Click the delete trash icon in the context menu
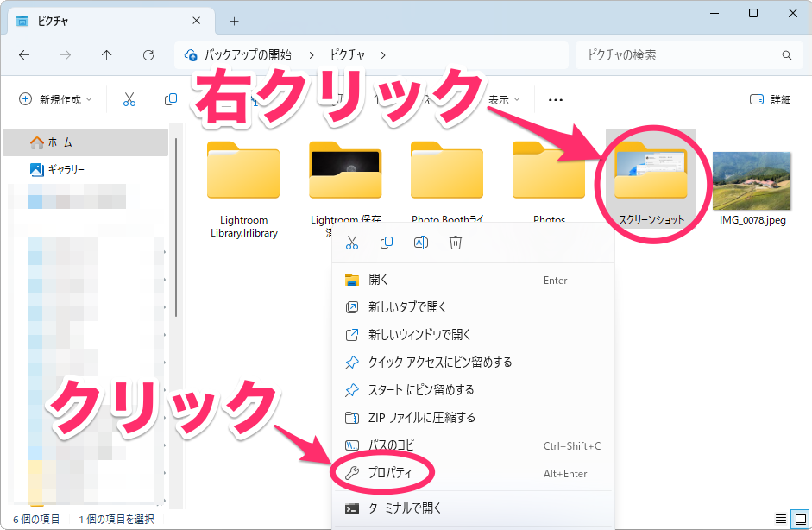The image size is (812, 530). (456, 243)
